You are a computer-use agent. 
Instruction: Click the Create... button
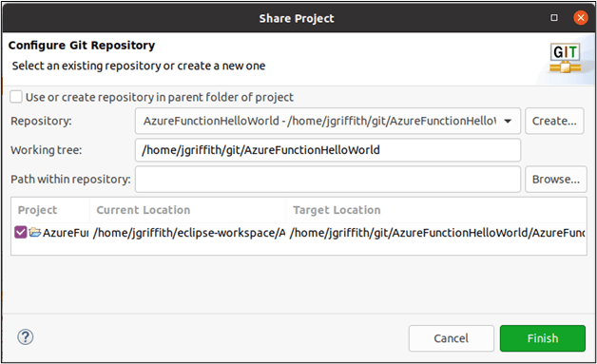[x=554, y=121]
